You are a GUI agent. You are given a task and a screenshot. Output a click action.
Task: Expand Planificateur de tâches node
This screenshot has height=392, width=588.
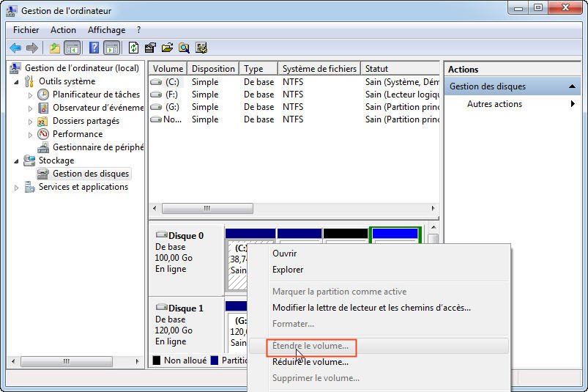coord(30,95)
